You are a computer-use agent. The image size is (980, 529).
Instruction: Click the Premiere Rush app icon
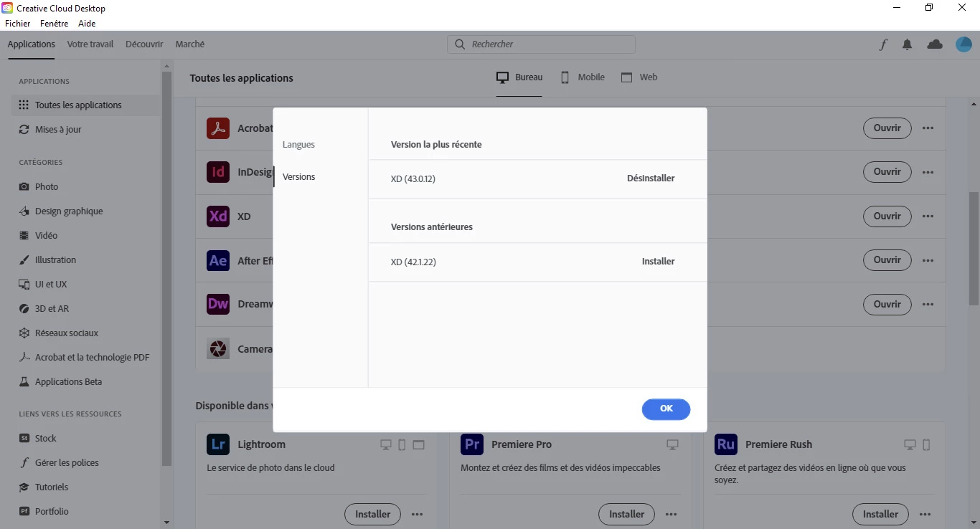tap(726, 444)
